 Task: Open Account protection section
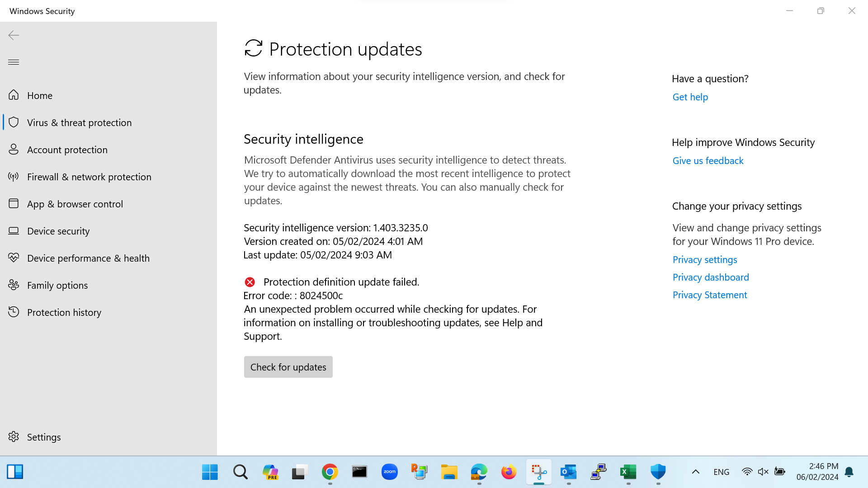pyautogui.click(x=108, y=150)
